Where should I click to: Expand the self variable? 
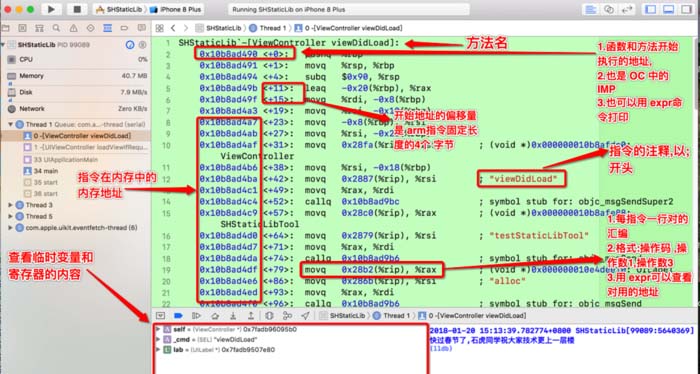tap(158, 329)
